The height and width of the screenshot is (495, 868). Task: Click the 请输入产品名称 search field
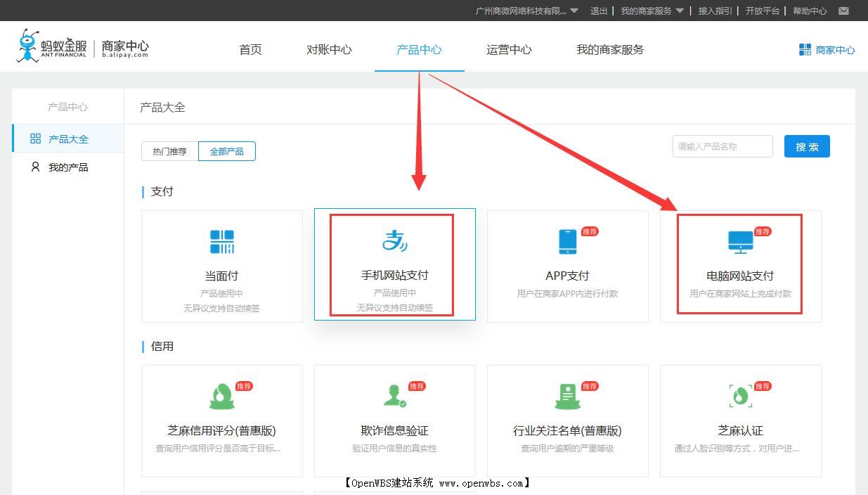[722, 146]
